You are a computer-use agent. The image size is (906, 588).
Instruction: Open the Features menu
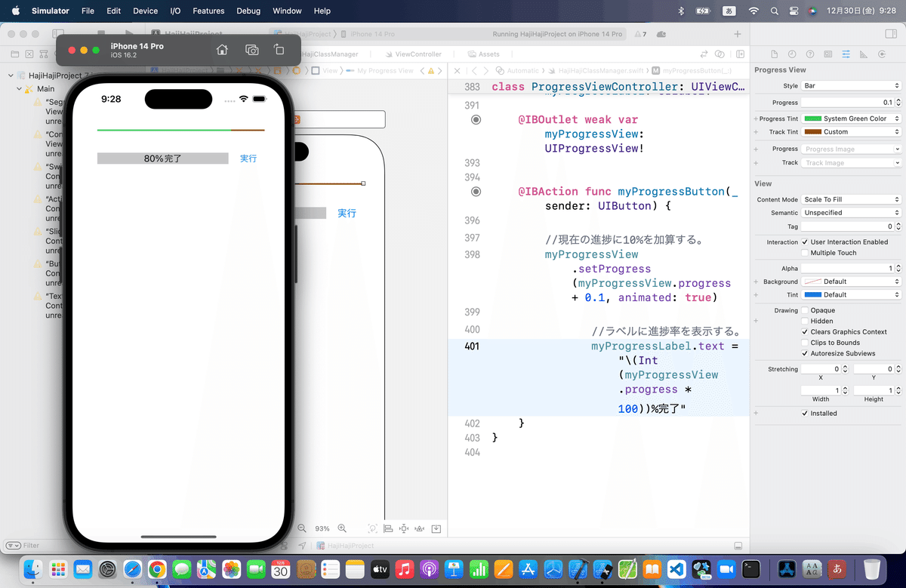(208, 11)
